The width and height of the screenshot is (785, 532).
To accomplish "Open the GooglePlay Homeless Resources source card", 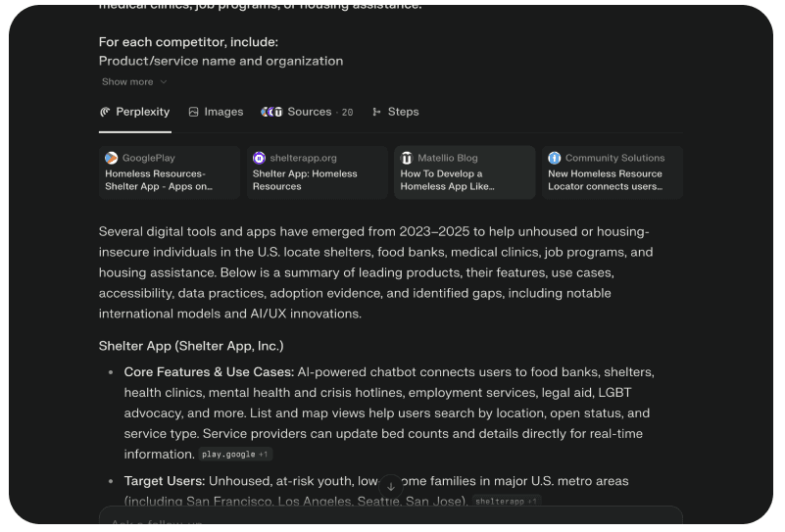I will 170,172.
